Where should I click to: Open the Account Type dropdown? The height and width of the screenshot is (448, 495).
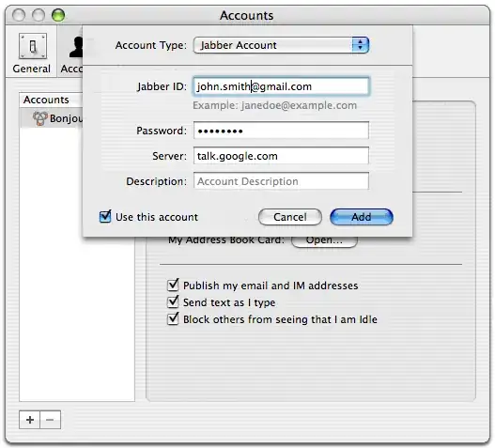pyautogui.click(x=281, y=45)
